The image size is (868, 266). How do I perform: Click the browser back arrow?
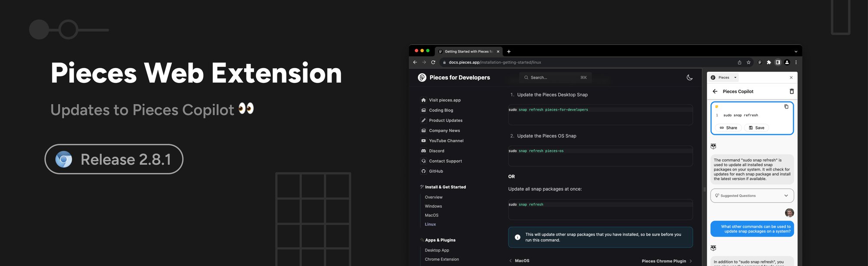pyautogui.click(x=415, y=62)
